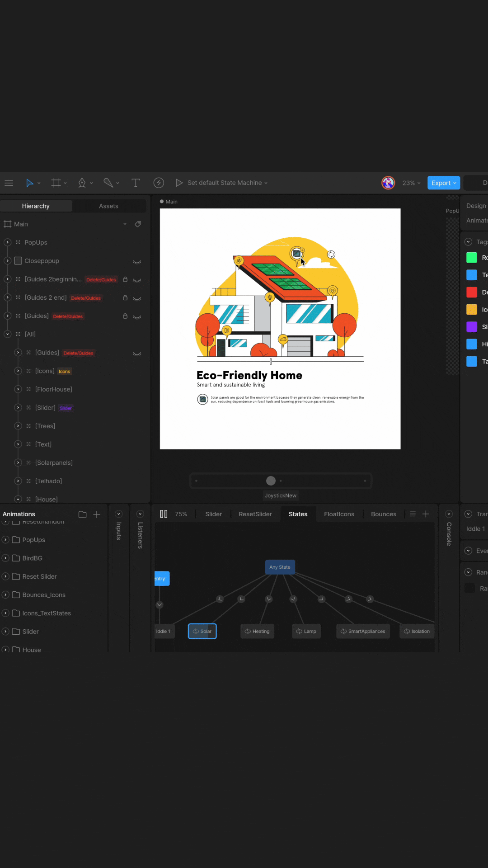Select the Text tool
The image size is (488, 868).
tap(135, 183)
